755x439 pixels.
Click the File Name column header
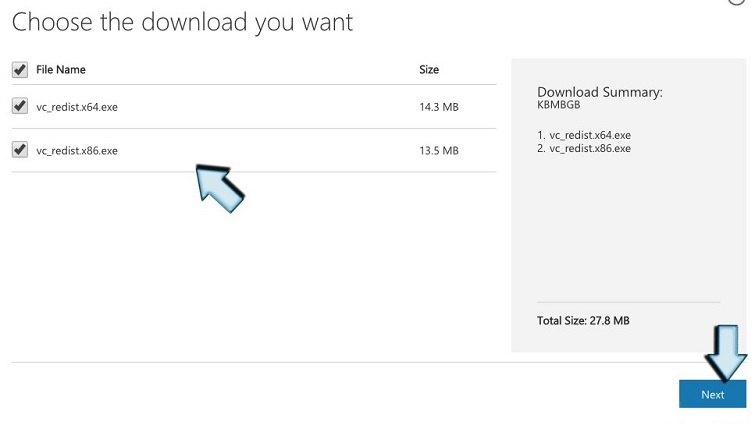click(61, 70)
